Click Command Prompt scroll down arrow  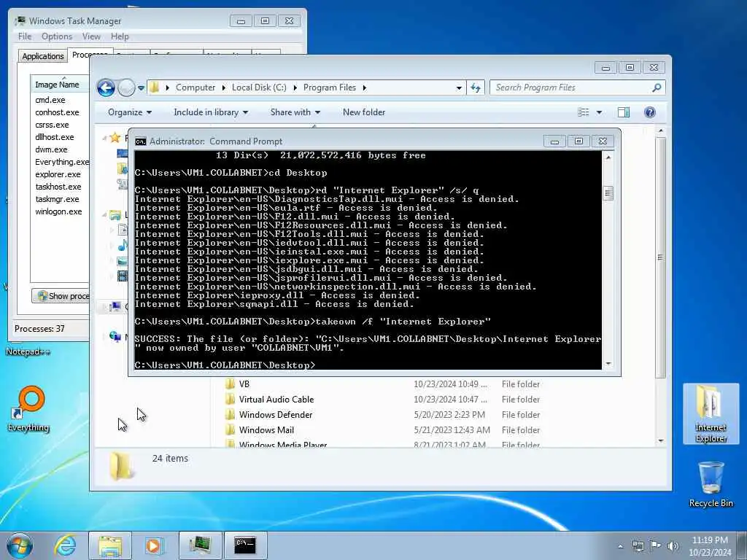[608, 364]
